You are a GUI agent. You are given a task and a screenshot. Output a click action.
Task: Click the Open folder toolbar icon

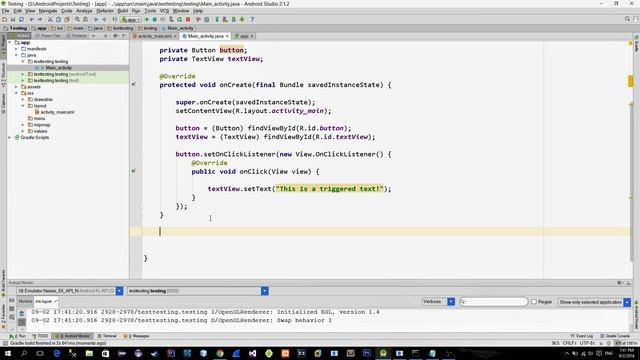[x=4, y=20]
